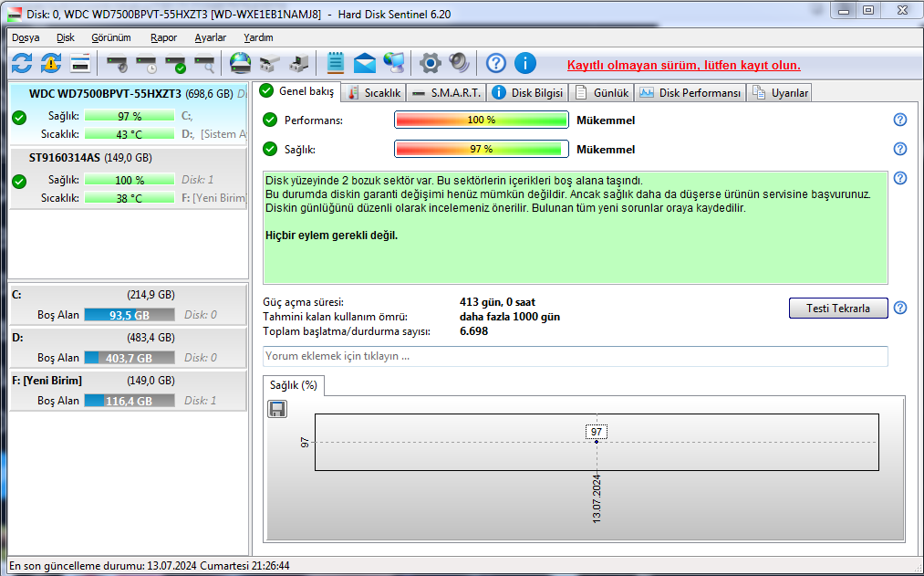Image resolution: width=924 pixels, height=576 pixels.
Task: Click the WDC disk 97 % health bar
Action: pyautogui.click(x=129, y=116)
